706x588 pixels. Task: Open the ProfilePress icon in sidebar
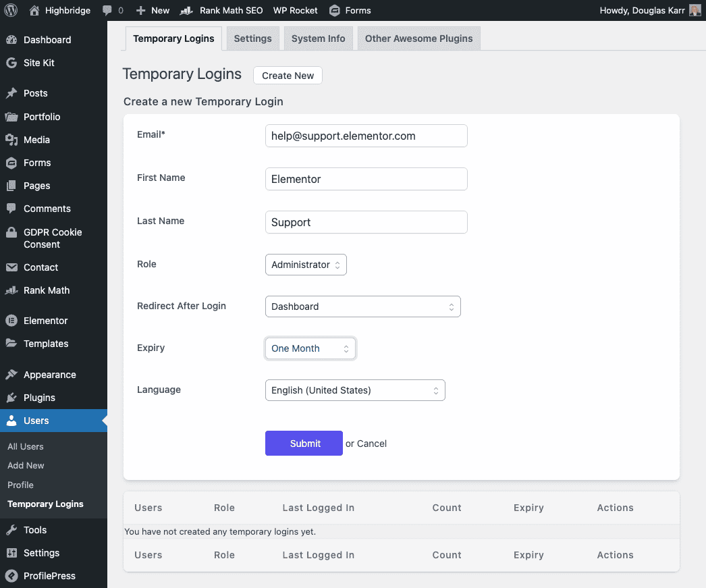click(11, 576)
